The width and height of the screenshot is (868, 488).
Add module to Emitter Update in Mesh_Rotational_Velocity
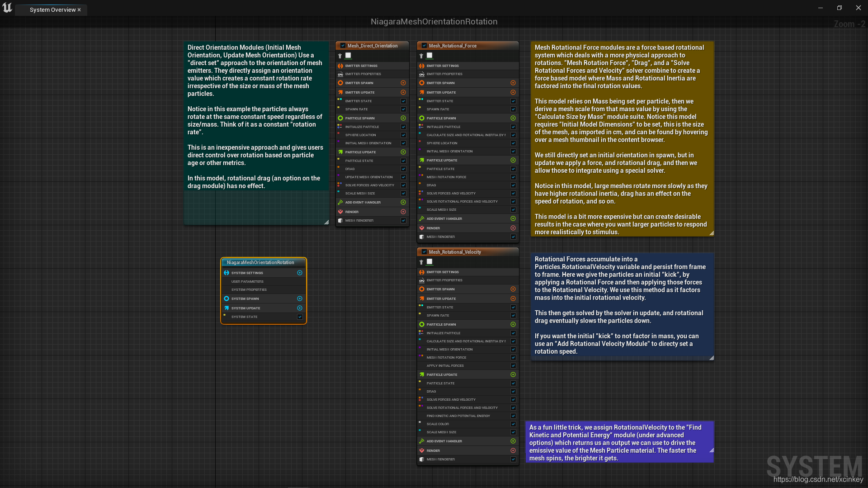pyautogui.click(x=513, y=298)
